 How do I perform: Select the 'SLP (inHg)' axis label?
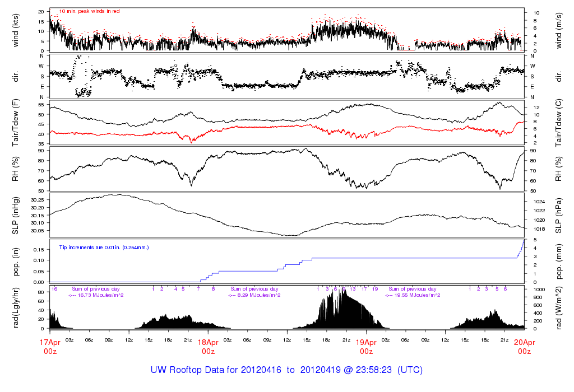15,216
